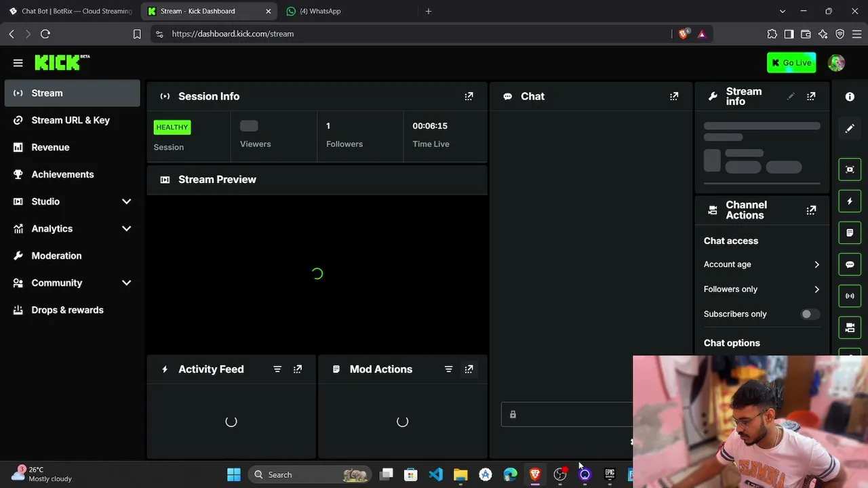Click the info icon in the right rail
The width and height of the screenshot is (868, 488).
[x=850, y=97]
